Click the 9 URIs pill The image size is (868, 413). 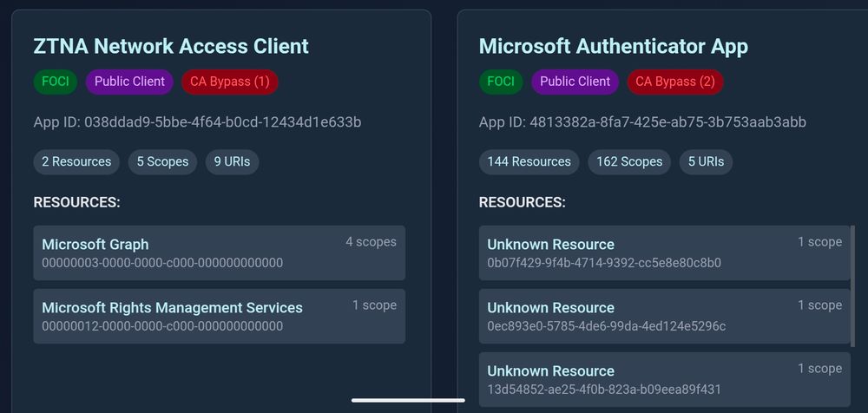pos(232,162)
